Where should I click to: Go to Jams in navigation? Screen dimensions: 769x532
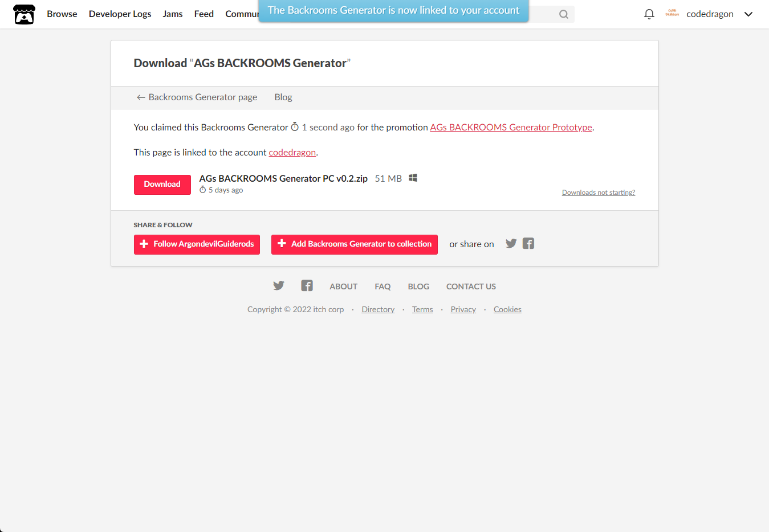pos(173,14)
